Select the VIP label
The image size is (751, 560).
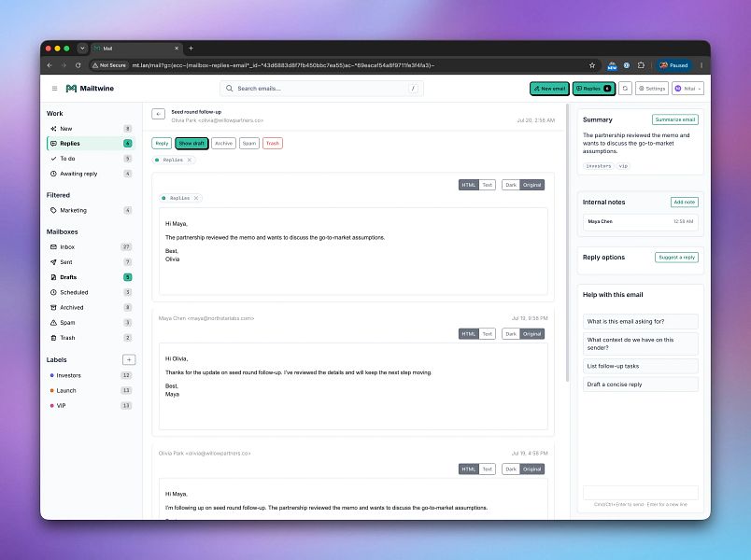[91, 406]
